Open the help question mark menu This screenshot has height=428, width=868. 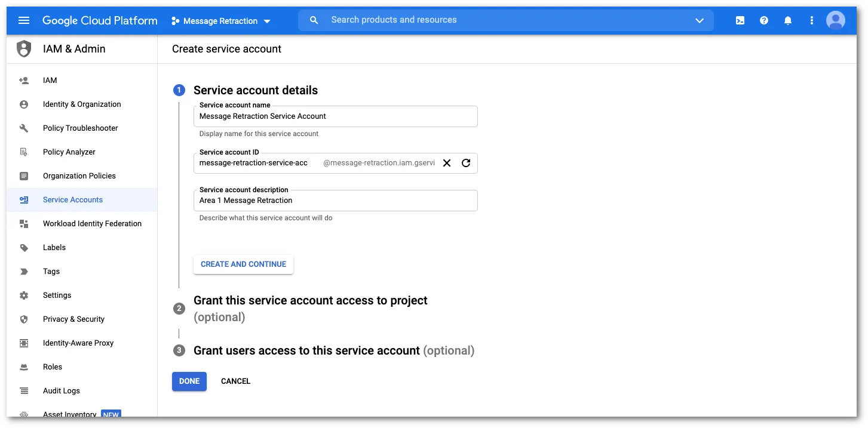763,20
